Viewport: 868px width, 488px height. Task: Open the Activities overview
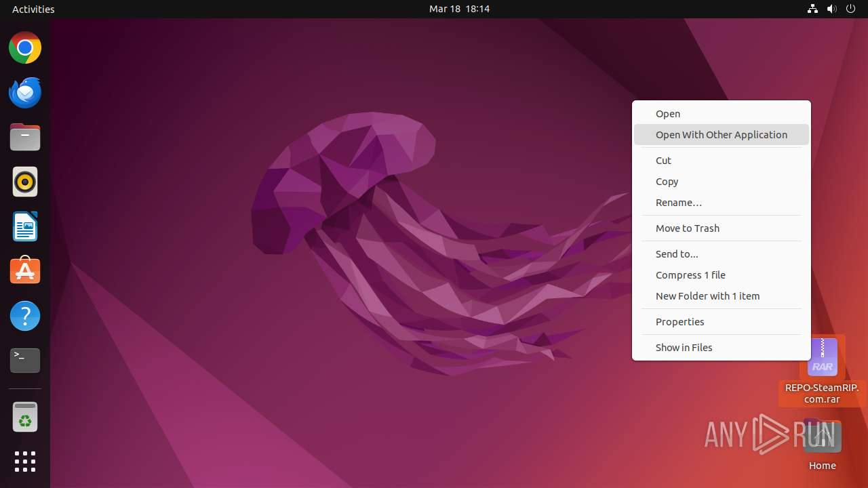pos(33,9)
